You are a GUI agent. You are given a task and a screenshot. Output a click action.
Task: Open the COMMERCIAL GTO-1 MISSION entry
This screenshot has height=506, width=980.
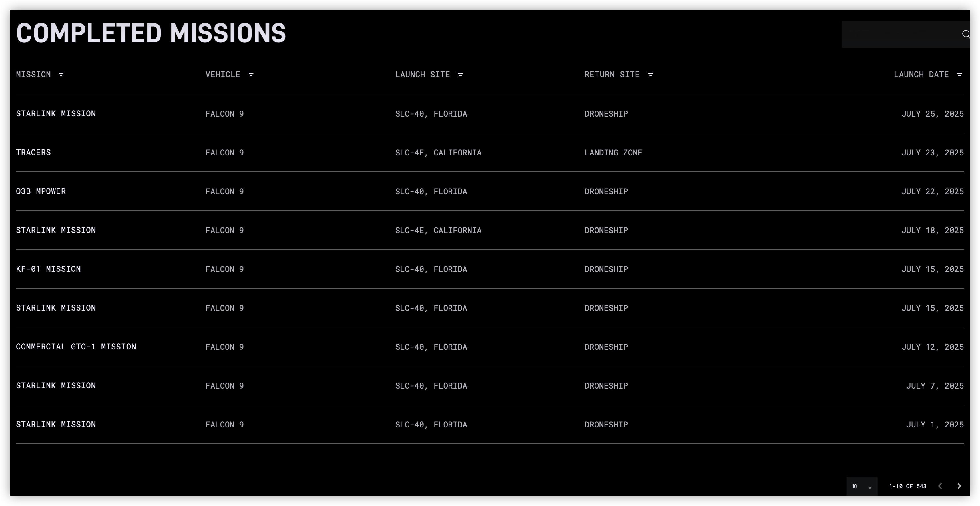pyautogui.click(x=490, y=347)
